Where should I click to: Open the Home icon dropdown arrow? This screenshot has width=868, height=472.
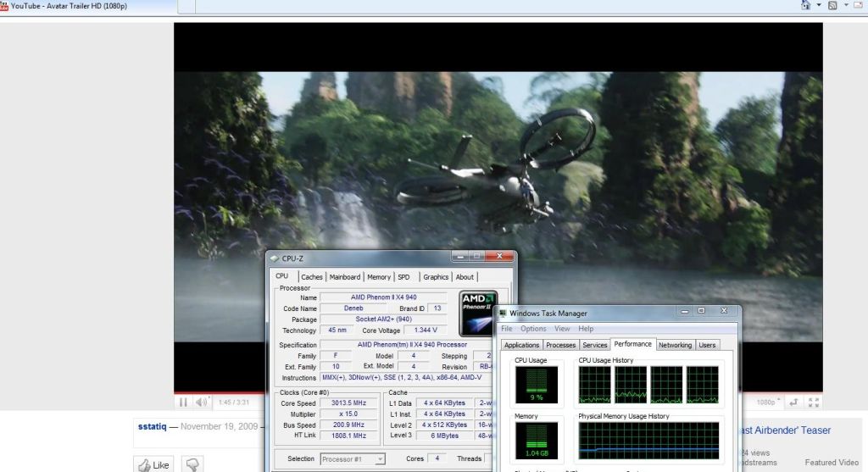click(819, 6)
